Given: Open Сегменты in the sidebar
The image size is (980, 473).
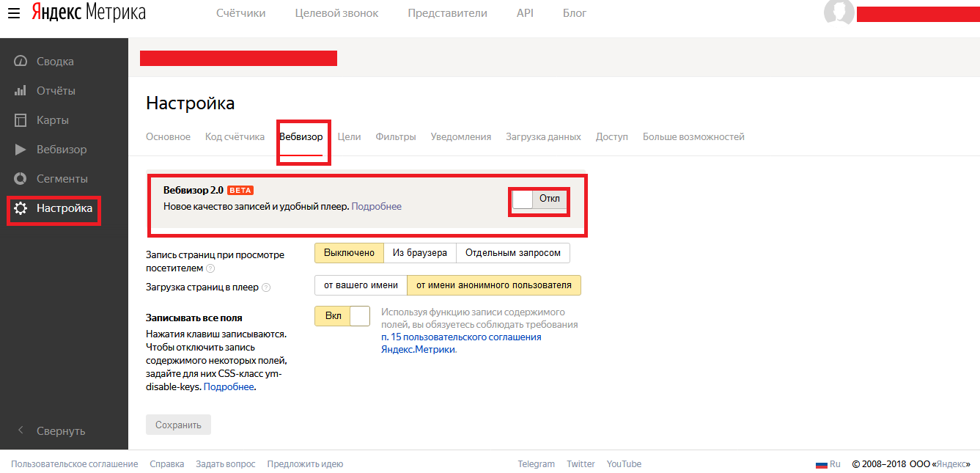Looking at the screenshot, I should (62, 179).
